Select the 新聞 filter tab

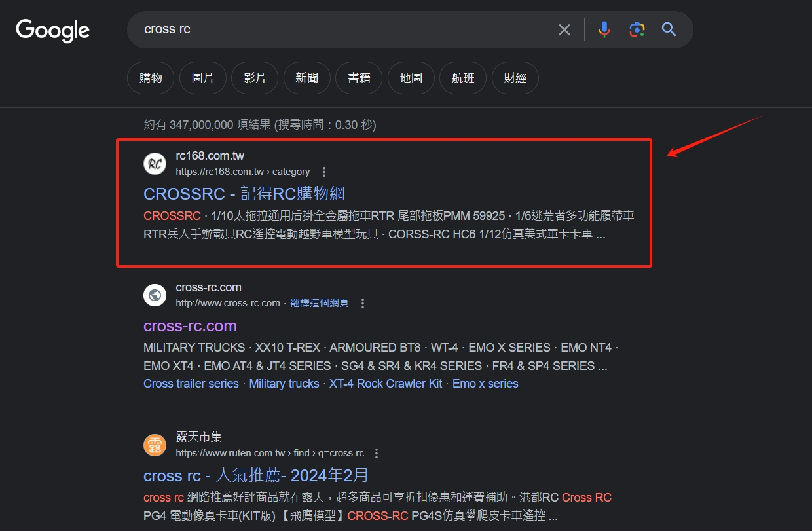[x=306, y=78]
